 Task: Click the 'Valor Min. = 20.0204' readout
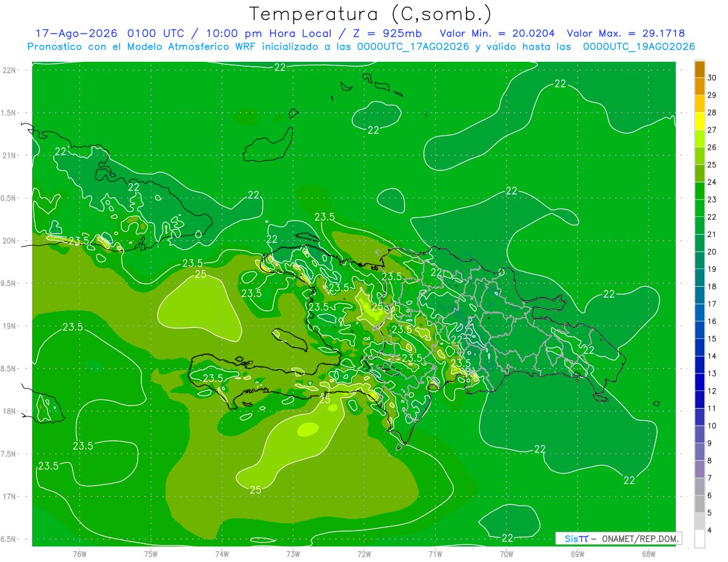[497, 33]
